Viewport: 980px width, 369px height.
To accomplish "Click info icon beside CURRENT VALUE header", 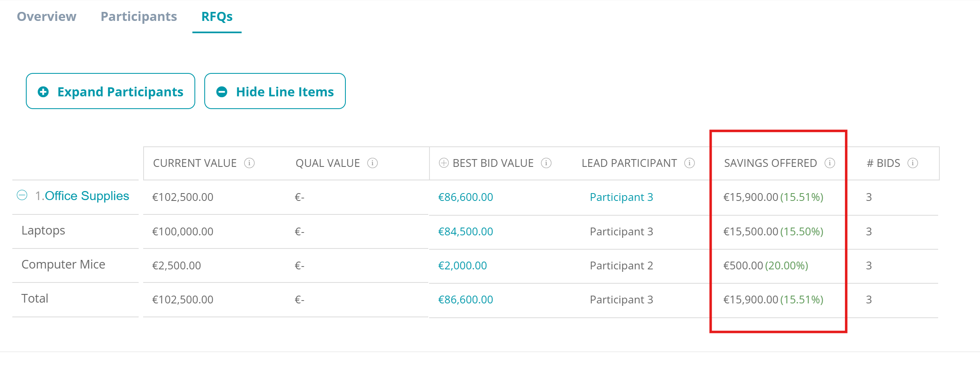I will pos(249,163).
